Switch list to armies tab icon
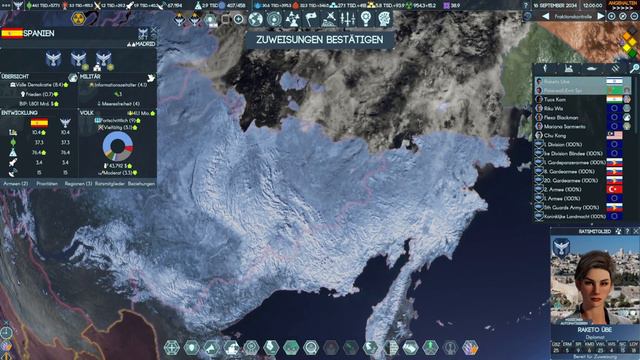 [x=568, y=69]
